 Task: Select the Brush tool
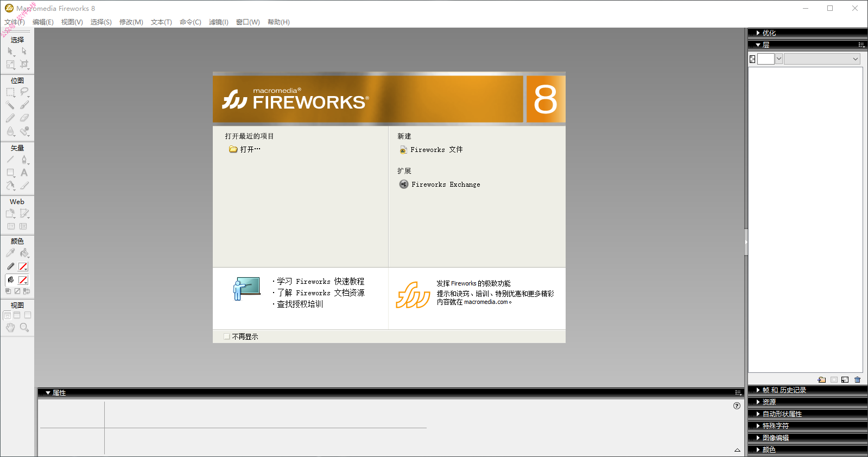click(24, 105)
